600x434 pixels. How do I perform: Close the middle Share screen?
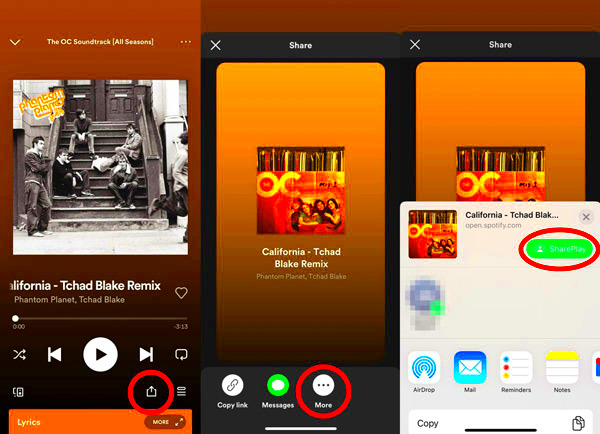tap(215, 46)
